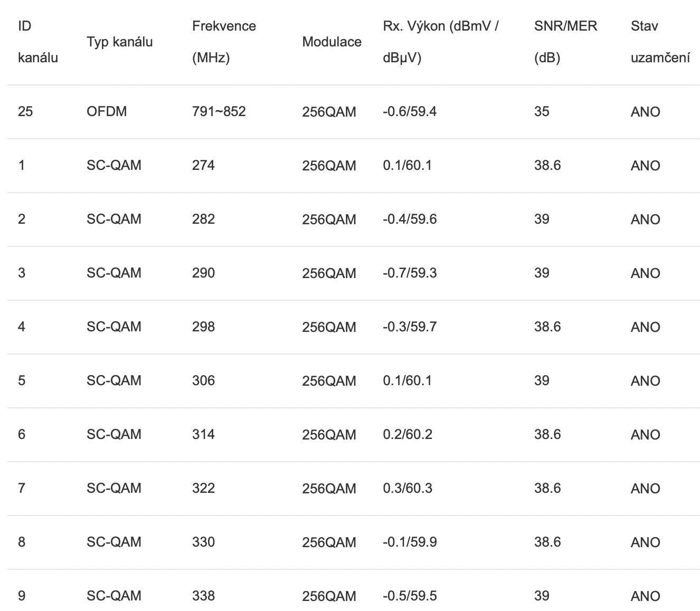Select the OFDM channel type cell
Image resolution: width=700 pixels, height=611 pixels.
[x=107, y=111]
